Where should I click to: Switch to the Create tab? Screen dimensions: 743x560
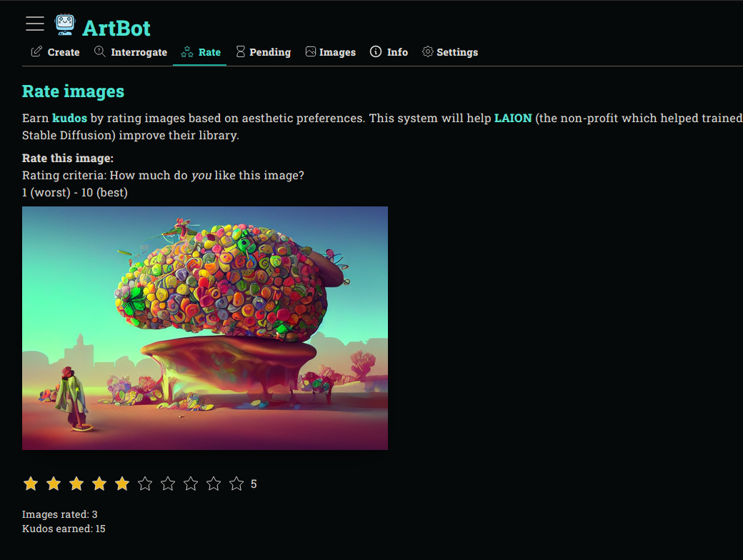(63, 51)
